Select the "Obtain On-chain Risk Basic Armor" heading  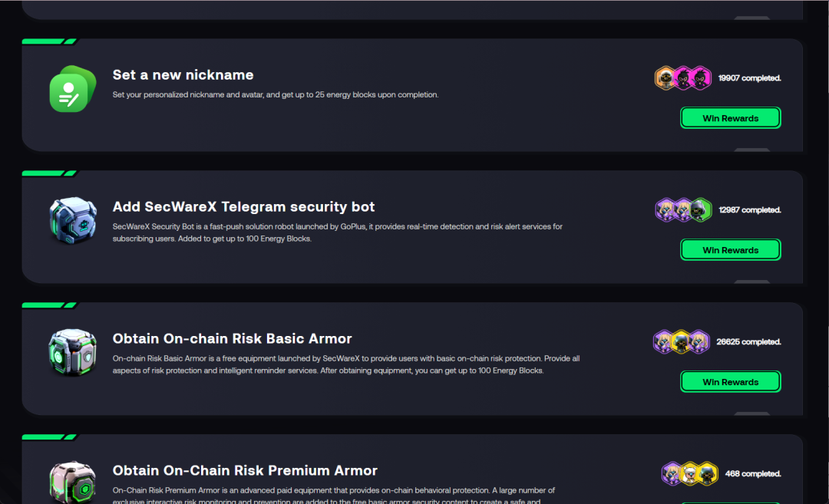click(232, 339)
